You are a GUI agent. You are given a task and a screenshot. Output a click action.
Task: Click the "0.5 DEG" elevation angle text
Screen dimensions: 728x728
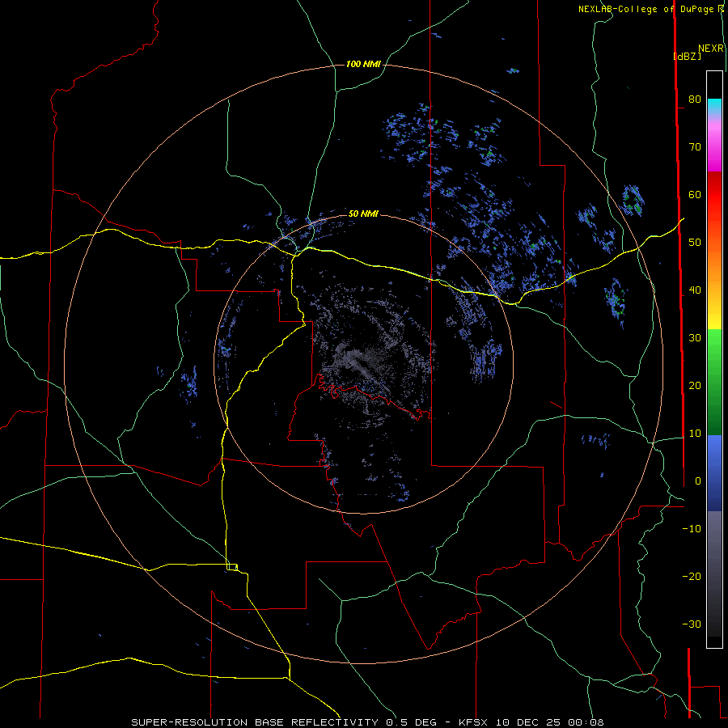pos(412,722)
